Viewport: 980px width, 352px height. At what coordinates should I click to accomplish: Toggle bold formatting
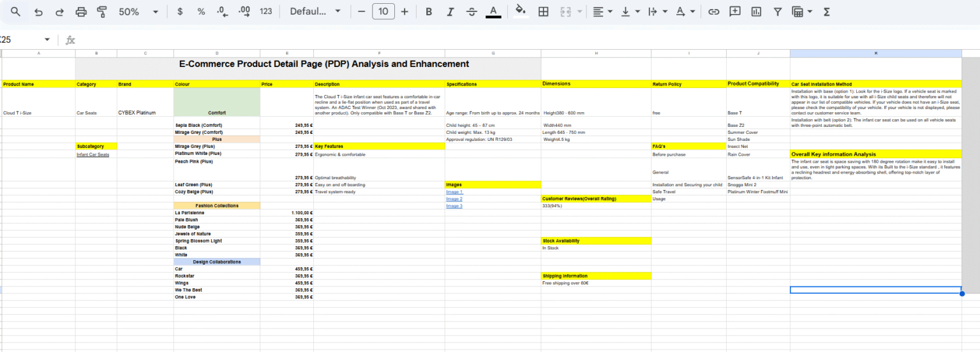point(429,12)
